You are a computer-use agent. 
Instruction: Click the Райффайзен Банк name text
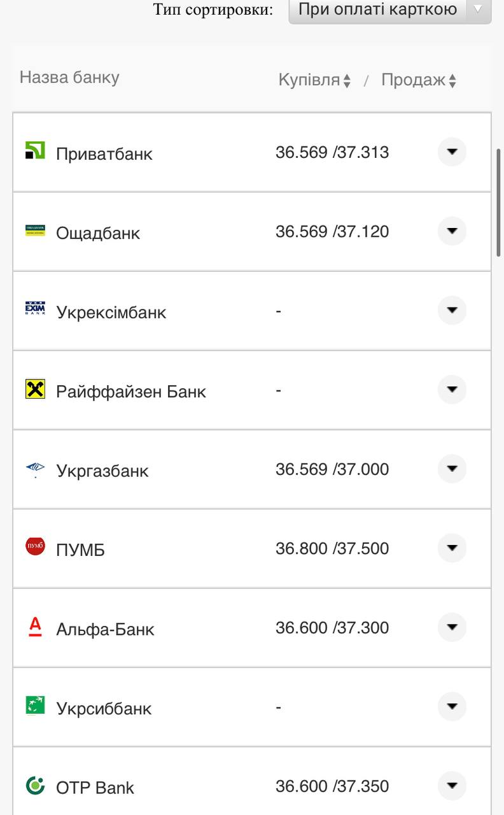pyautogui.click(x=130, y=391)
